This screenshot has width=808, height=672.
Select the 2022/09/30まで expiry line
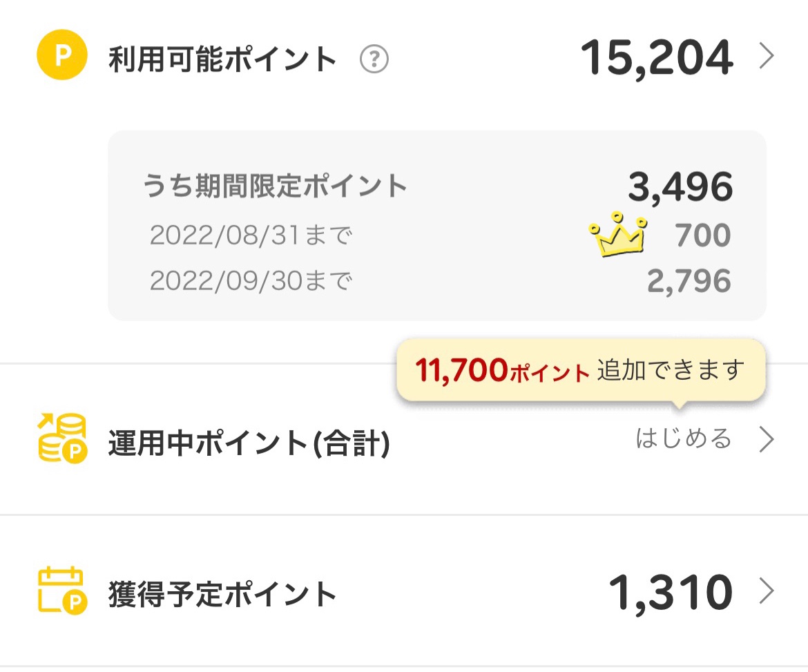pos(251,281)
